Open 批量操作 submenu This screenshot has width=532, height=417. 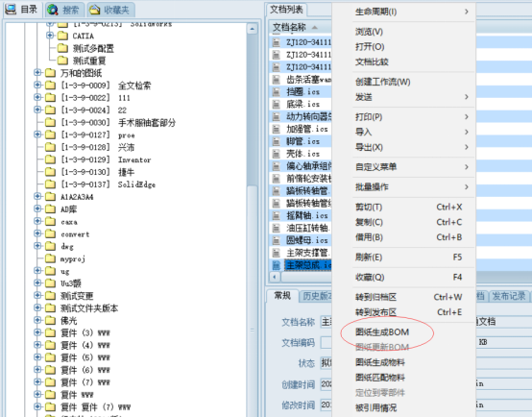372,186
